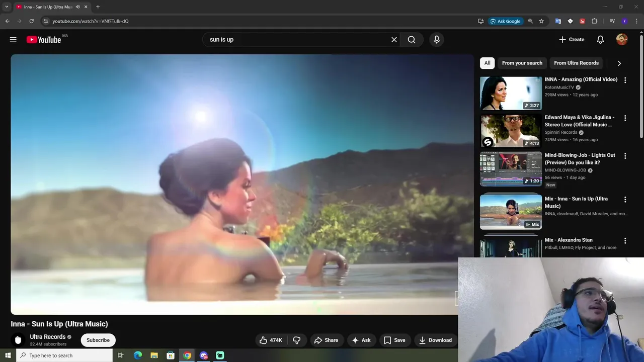Open options for Mix Inna playlist
The image size is (644, 362).
coord(625,200)
